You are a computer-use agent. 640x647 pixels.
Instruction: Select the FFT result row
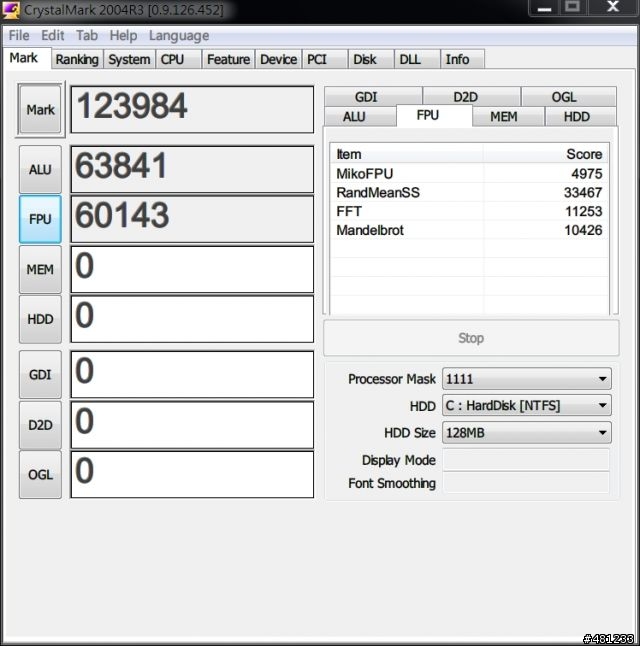click(469, 211)
